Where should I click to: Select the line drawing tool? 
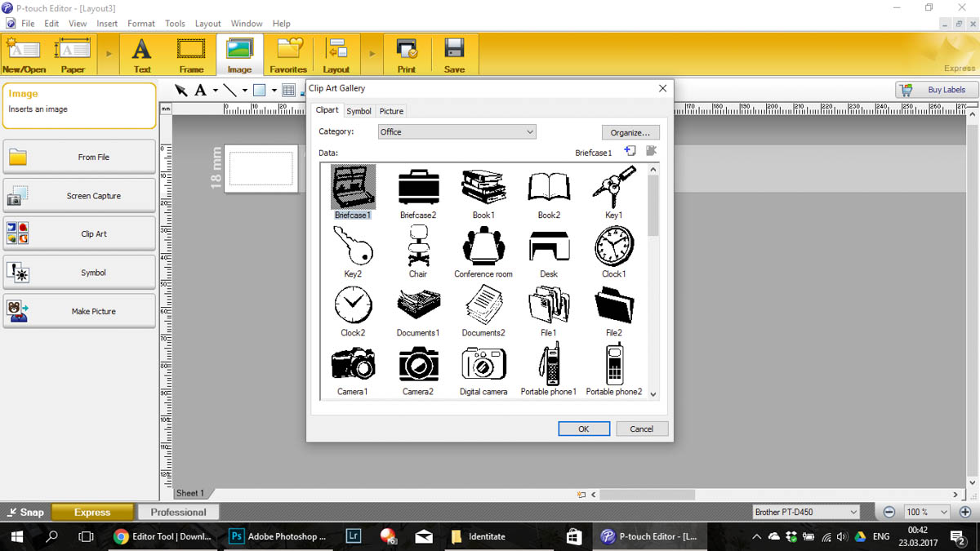pos(230,90)
